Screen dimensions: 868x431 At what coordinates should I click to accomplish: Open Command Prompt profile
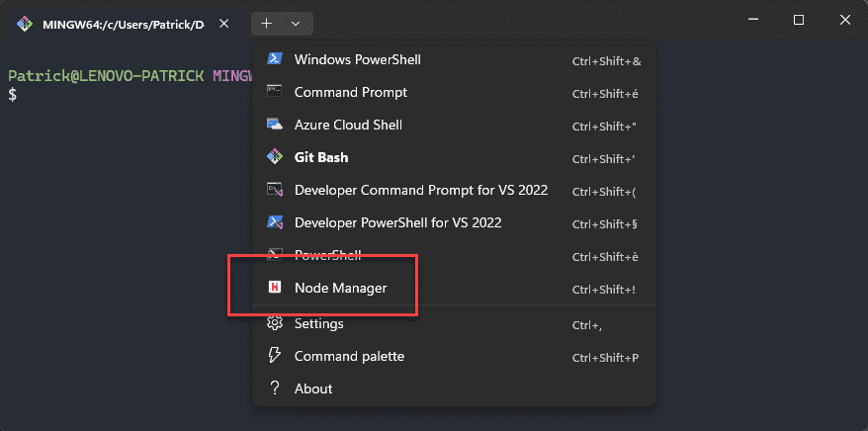point(454,92)
